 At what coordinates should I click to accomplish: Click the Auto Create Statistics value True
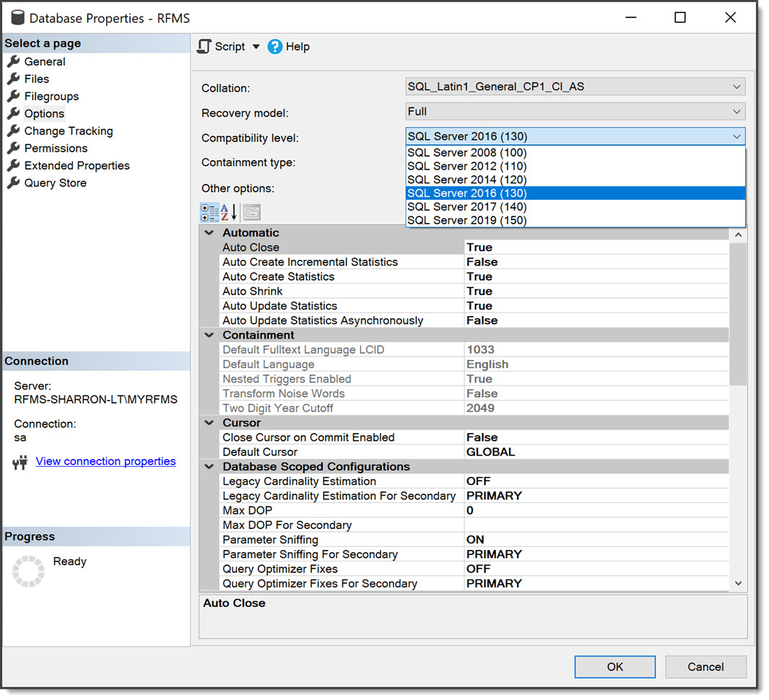point(479,277)
